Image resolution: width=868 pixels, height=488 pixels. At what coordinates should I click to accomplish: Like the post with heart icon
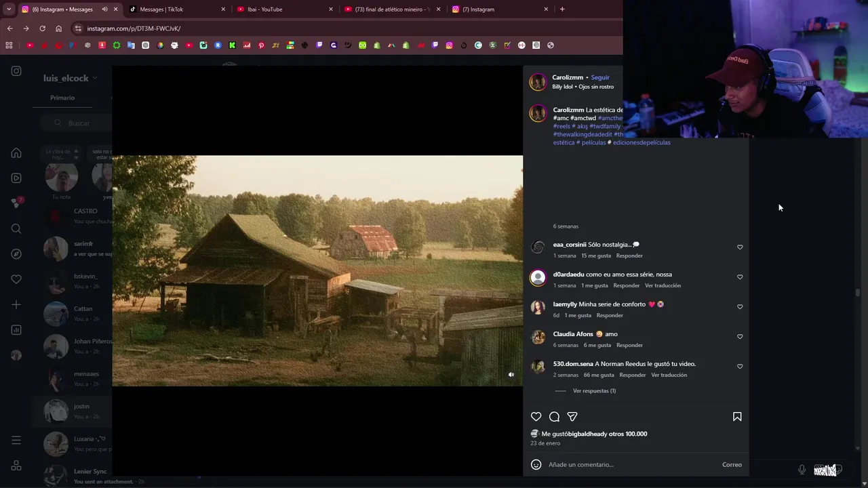[x=536, y=417]
